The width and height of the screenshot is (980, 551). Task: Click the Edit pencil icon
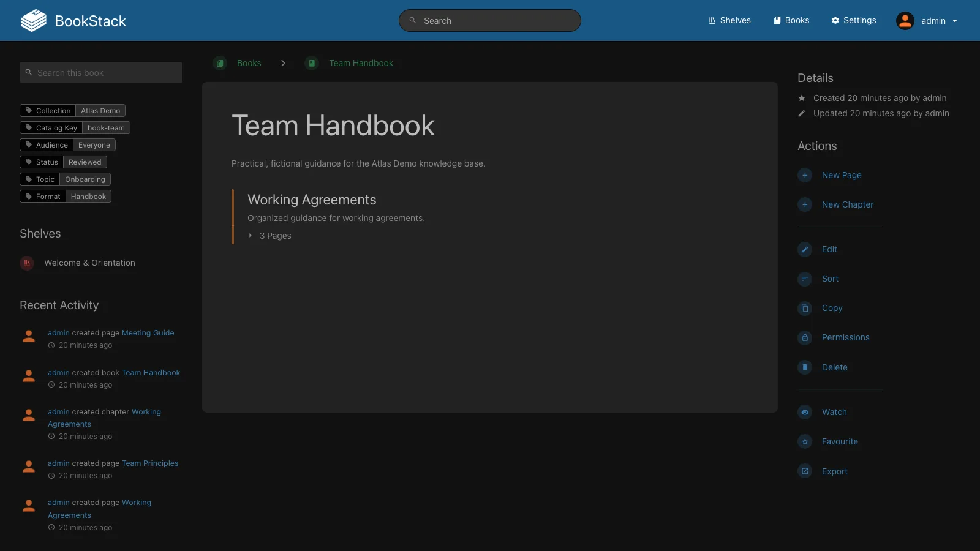tap(805, 249)
